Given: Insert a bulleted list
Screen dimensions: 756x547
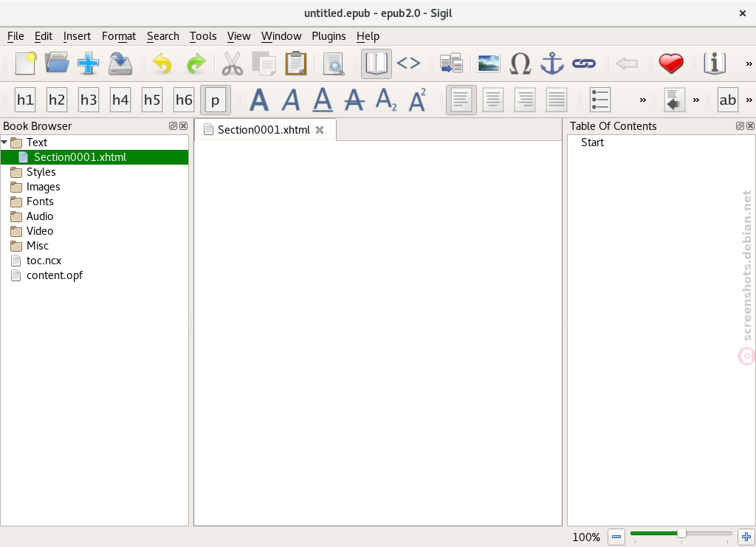Looking at the screenshot, I should coord(599,100).
